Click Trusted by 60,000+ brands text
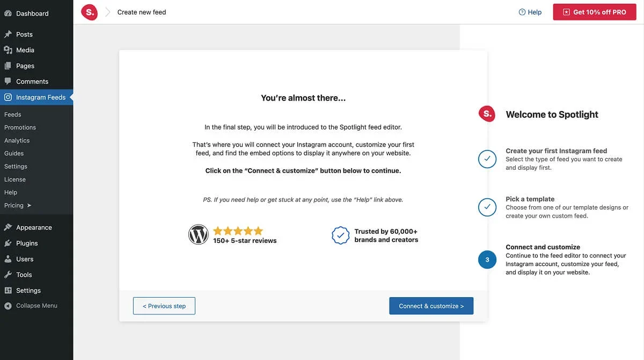 point(386,235)
